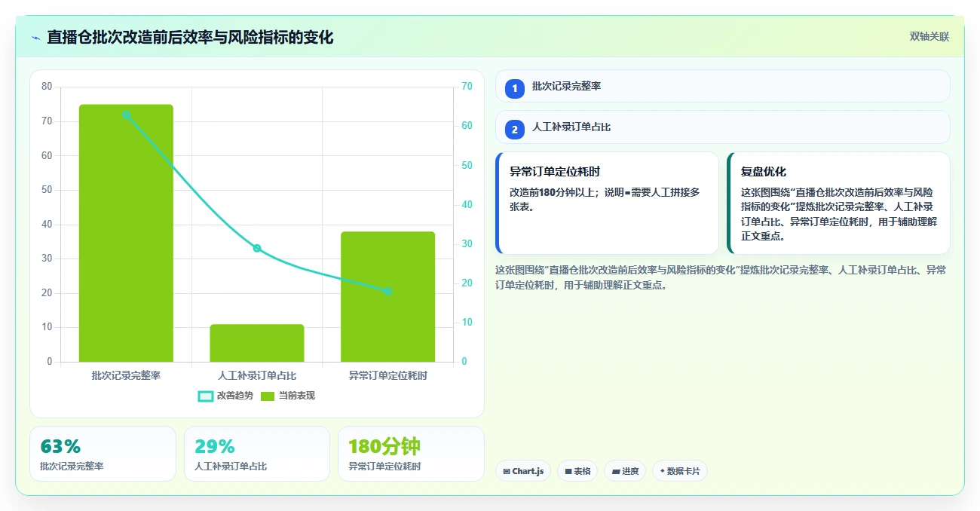The height and width of the screenshot is (511, 980).
Task: Click the title 直播仓批次改造前后效率与风险指标的变化
Action: pos(190,37)
